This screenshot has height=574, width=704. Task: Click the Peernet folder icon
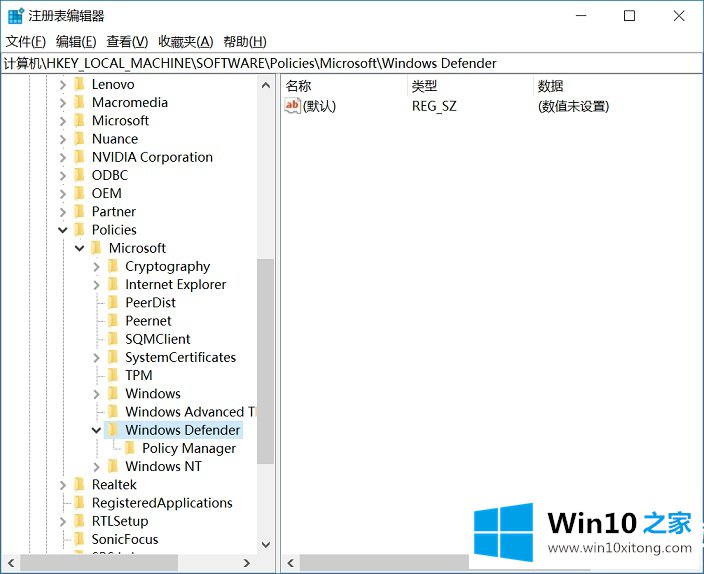(x=113, y=321)
